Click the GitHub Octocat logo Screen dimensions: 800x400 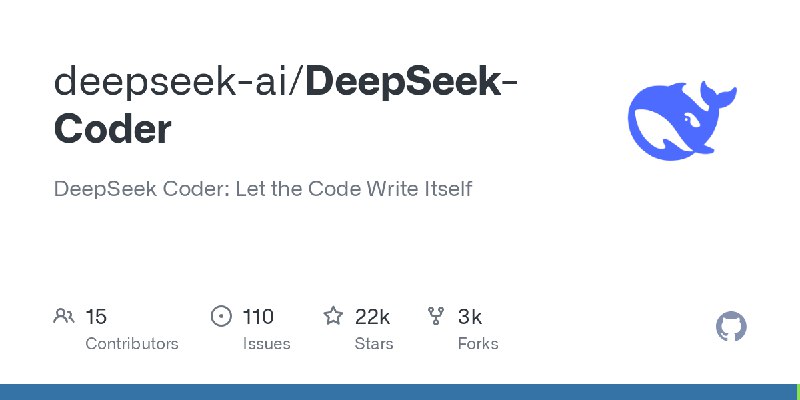[x=731, y=327]
